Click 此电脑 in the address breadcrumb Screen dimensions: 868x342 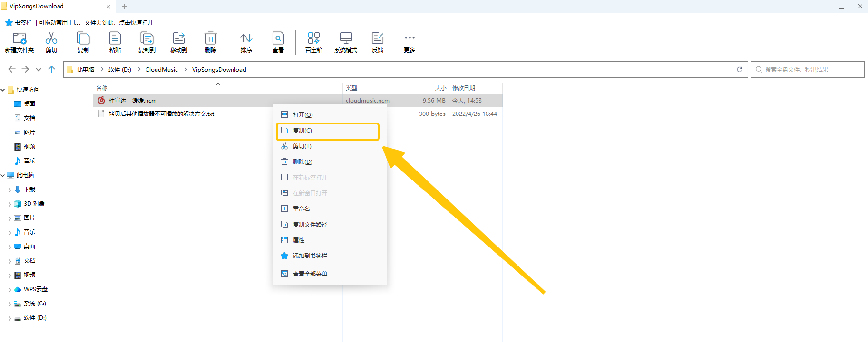click(86, 69)
